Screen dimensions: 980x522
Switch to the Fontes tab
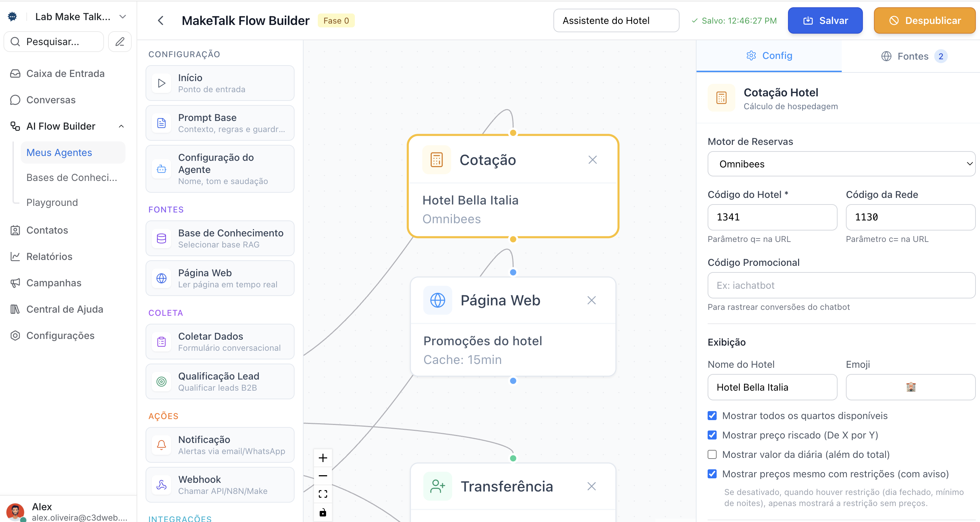coord(913,56)
